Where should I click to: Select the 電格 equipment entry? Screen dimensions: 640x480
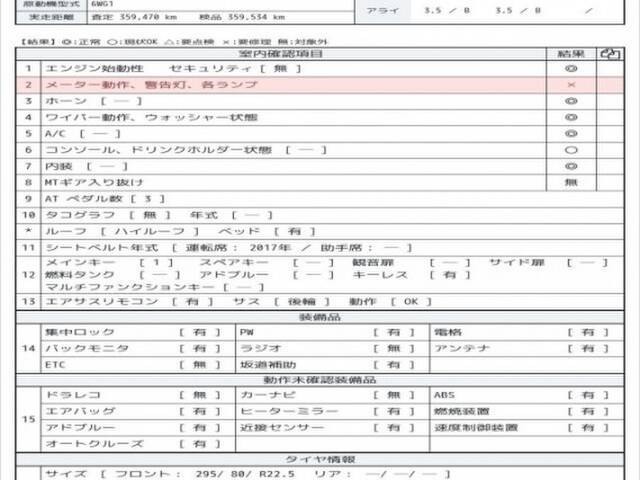point(521,332)
